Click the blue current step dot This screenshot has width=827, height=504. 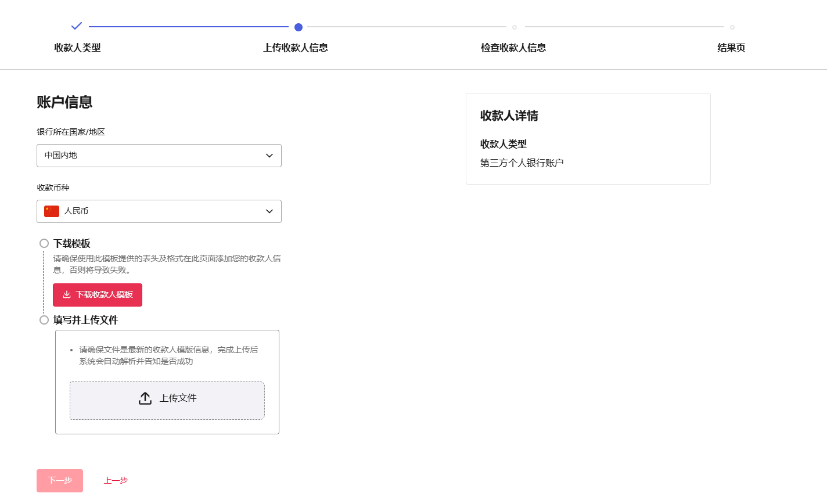tap(299, 27)
